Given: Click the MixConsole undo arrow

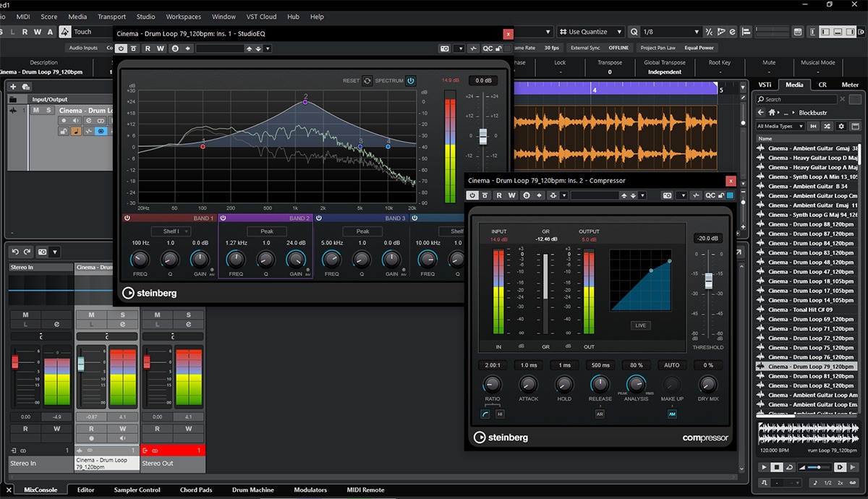Looking at the screenshot, I should (x=16, y=252).
